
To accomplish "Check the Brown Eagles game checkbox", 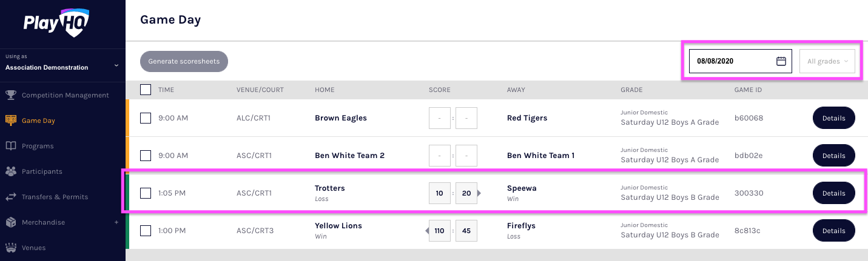I will click(x=146, y=118).
